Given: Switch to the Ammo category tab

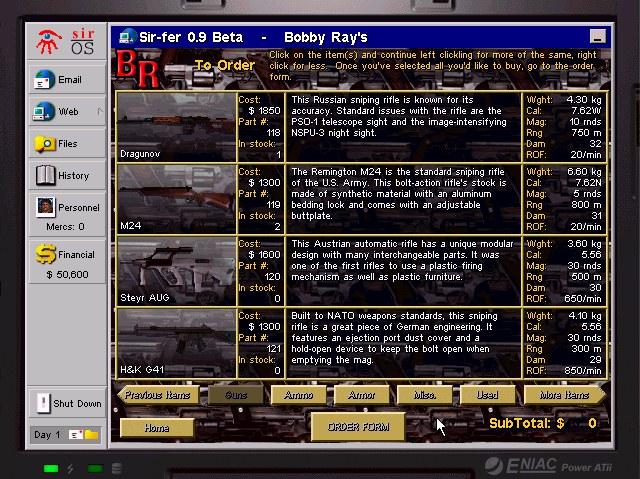Looking at the screenshot, I should coord(298,395).
